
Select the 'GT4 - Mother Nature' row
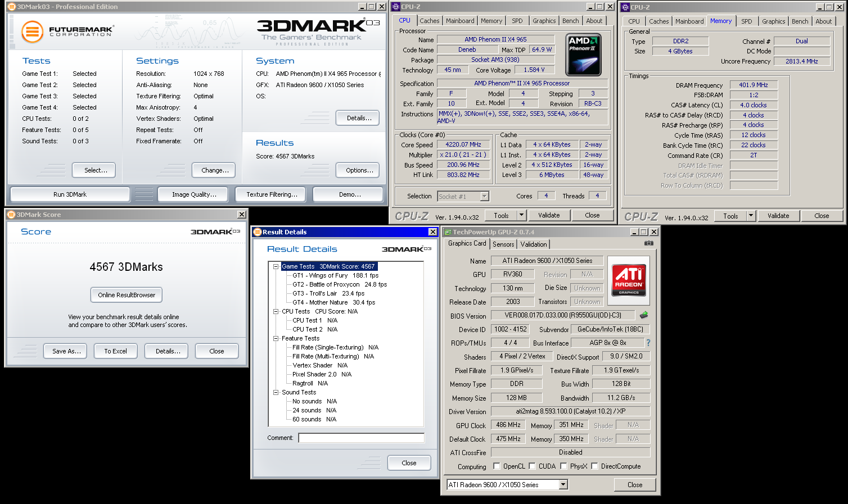[333, 302]
